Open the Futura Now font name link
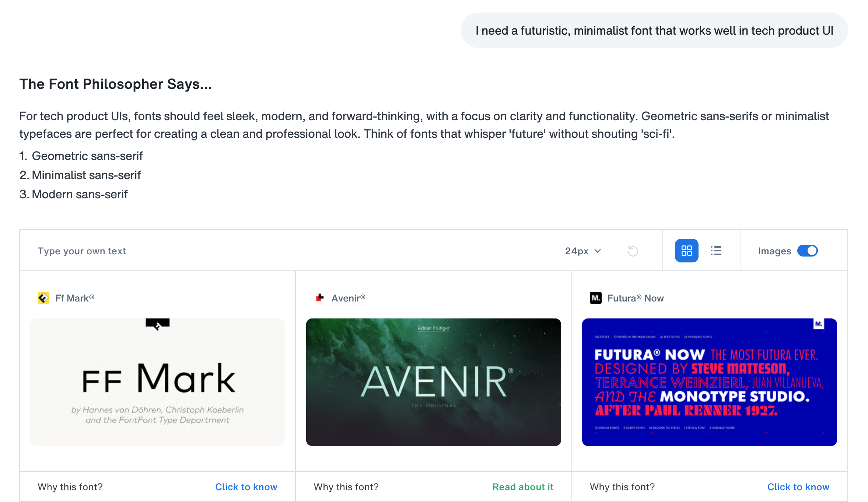 click(636, 298)
